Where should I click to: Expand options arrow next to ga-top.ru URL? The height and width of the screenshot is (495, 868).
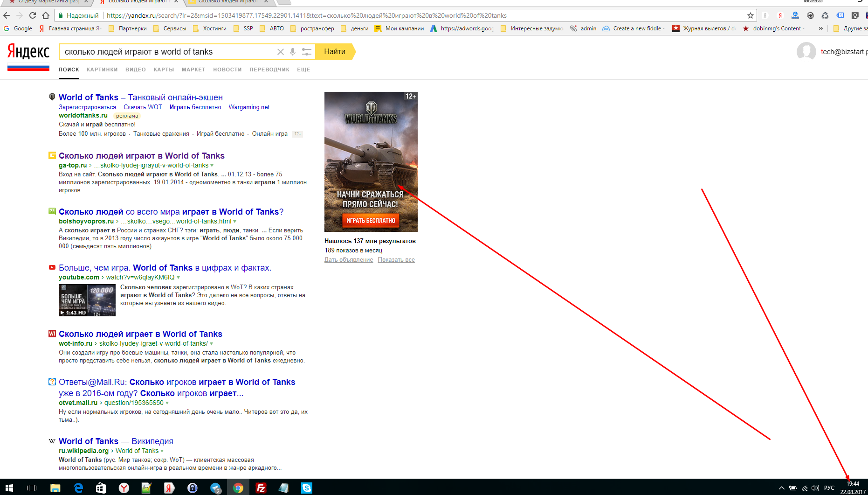coord(212,166)
